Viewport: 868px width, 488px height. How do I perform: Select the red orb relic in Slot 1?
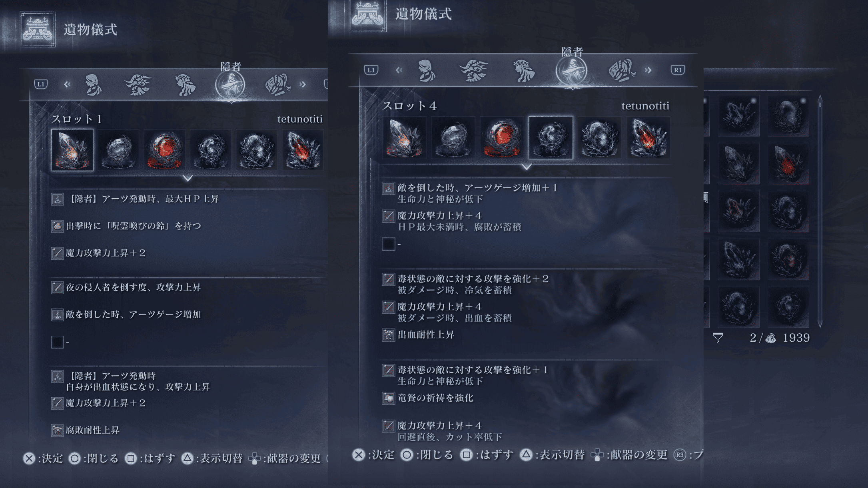point(164,150)
